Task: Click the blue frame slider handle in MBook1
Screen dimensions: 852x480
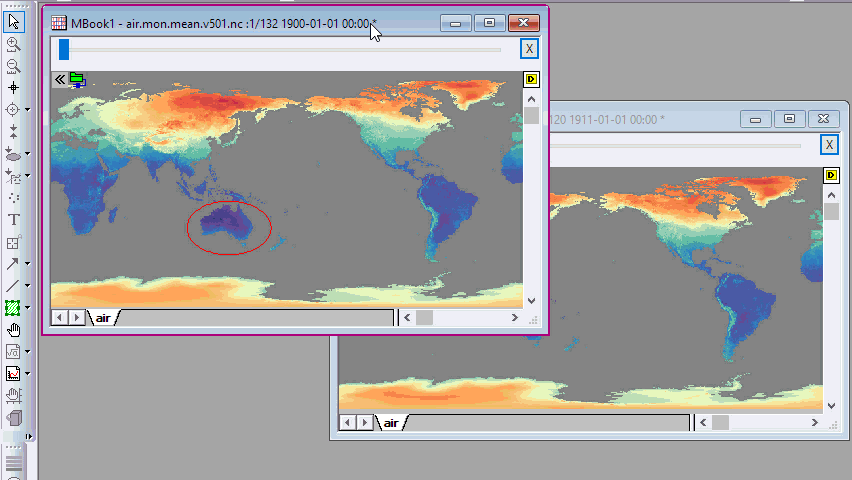Action: click(x=64, y=49)
